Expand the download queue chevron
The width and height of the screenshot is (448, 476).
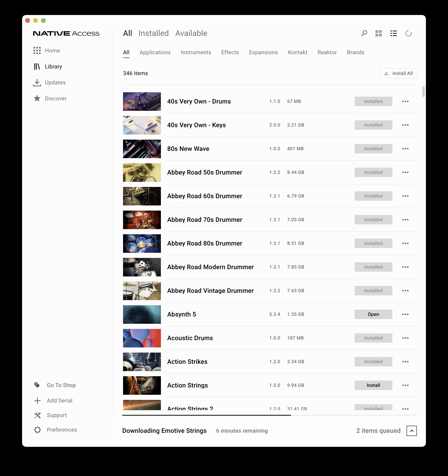pos(411,431)
